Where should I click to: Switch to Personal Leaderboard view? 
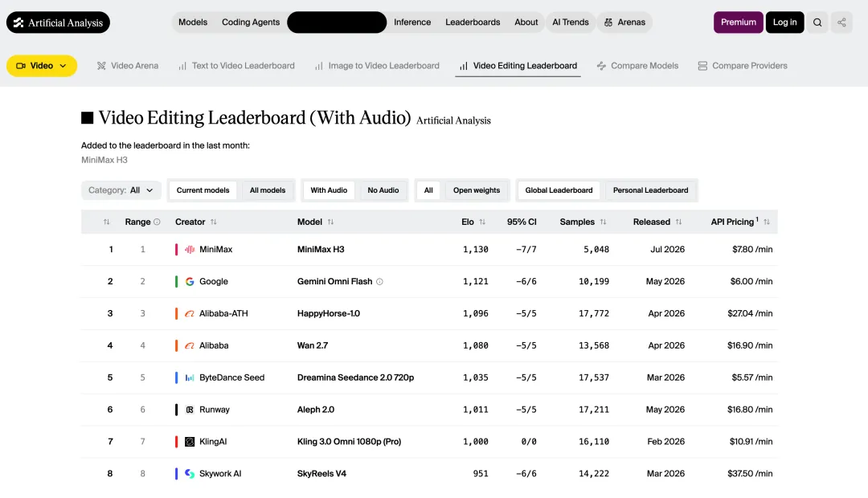pyautogui.click(x=650, y=190)
